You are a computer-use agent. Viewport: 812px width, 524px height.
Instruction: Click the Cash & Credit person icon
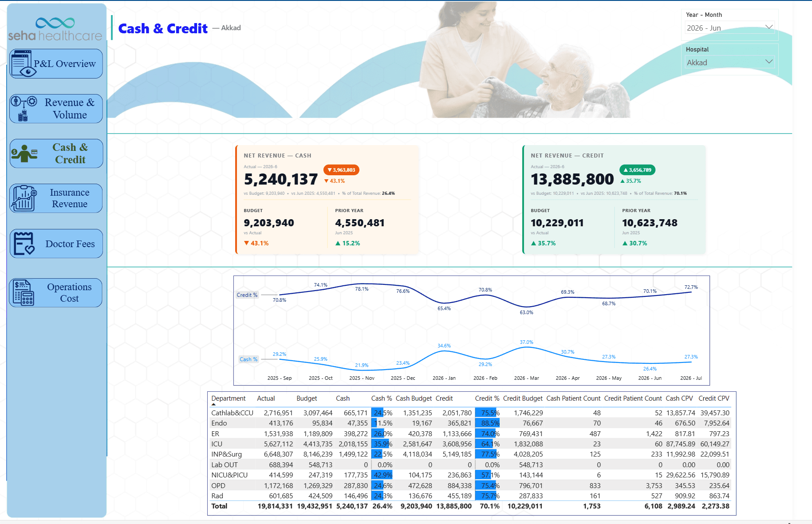(24, 154)
